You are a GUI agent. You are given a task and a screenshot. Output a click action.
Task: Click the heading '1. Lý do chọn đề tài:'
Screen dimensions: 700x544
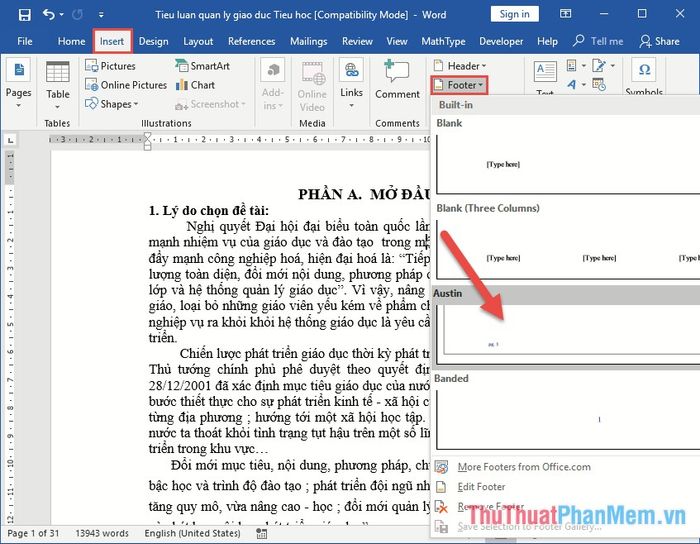tap(209, 210)
